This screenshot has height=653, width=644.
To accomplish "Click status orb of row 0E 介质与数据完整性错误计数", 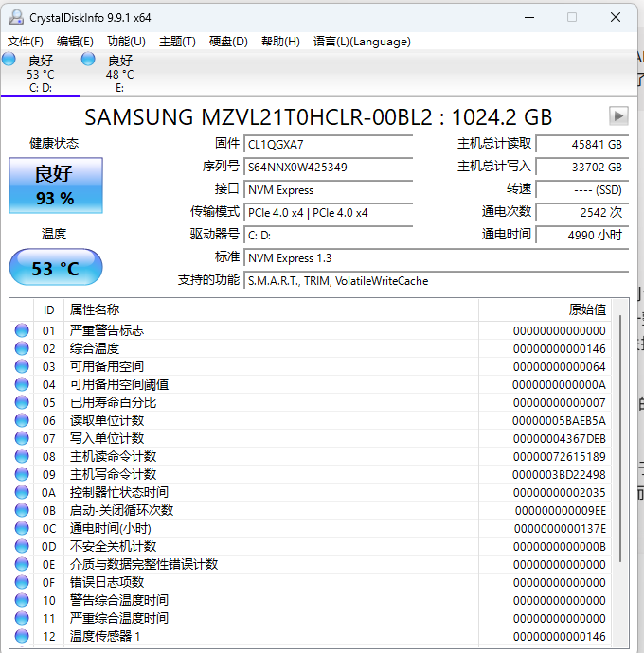I will 22,564.
